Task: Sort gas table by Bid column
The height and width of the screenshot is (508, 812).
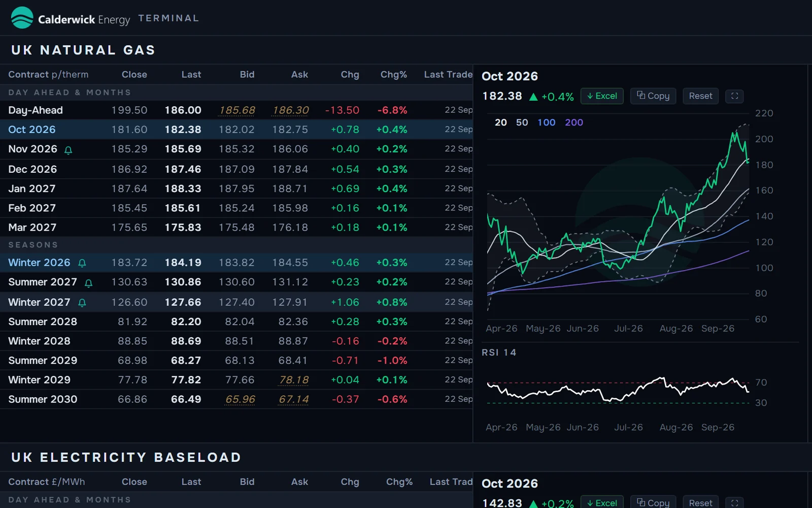Action: [247, 74]
